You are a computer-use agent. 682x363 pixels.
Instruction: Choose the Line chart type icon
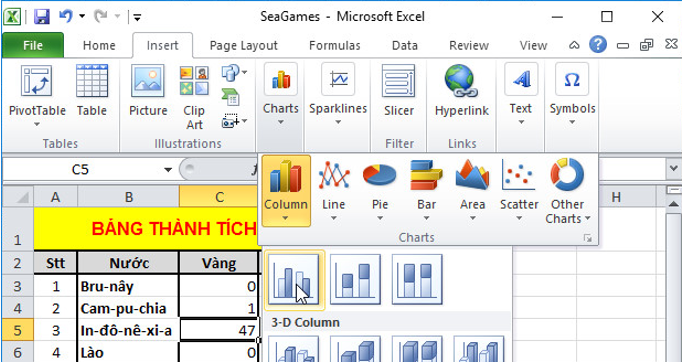click(x=334, y=175)
